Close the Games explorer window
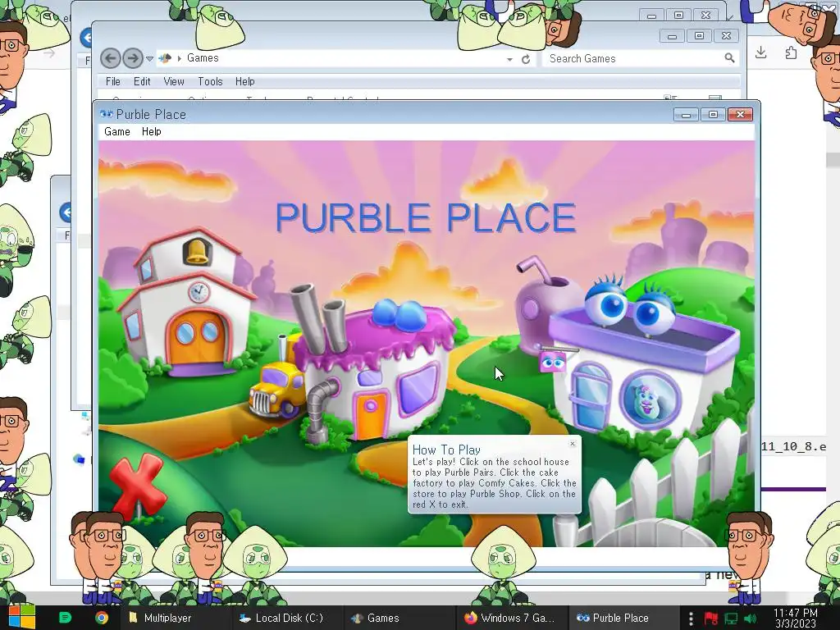This screenshot has width=840, height=630. tap(727, 36)
